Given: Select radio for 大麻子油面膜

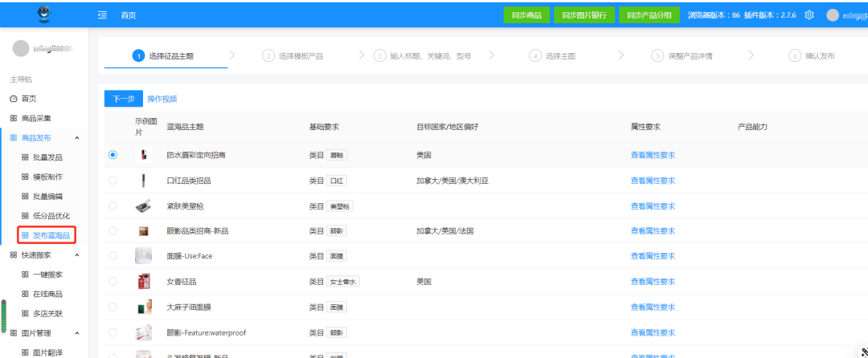Looking at the screenshot, I should 113,307.
